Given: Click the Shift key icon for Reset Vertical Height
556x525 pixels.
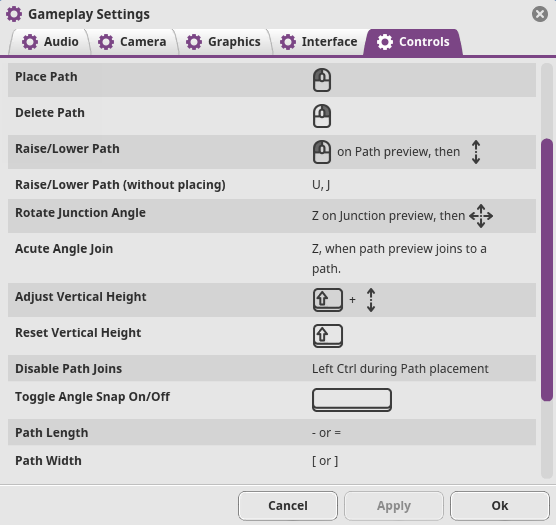Looking at the screenshot, I should point(328,336).
